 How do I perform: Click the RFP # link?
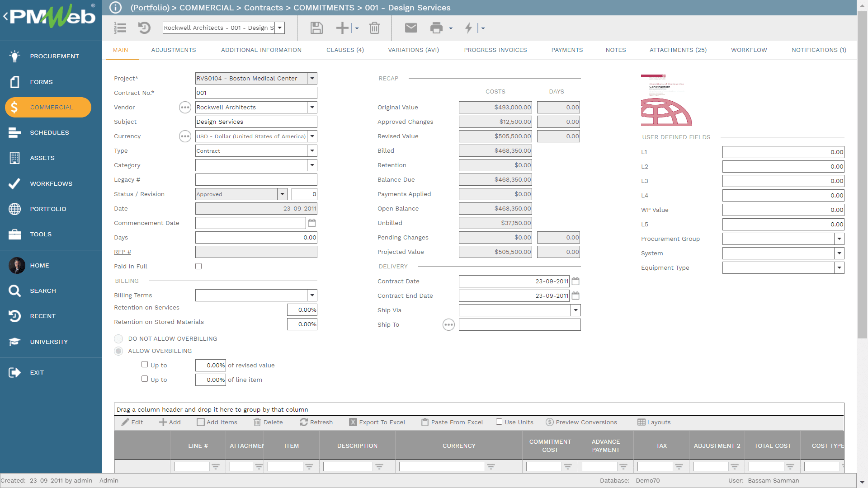pos(123,252)
